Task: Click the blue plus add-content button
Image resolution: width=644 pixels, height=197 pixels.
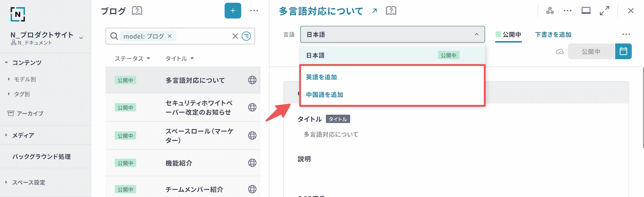Action: (233, 10)
